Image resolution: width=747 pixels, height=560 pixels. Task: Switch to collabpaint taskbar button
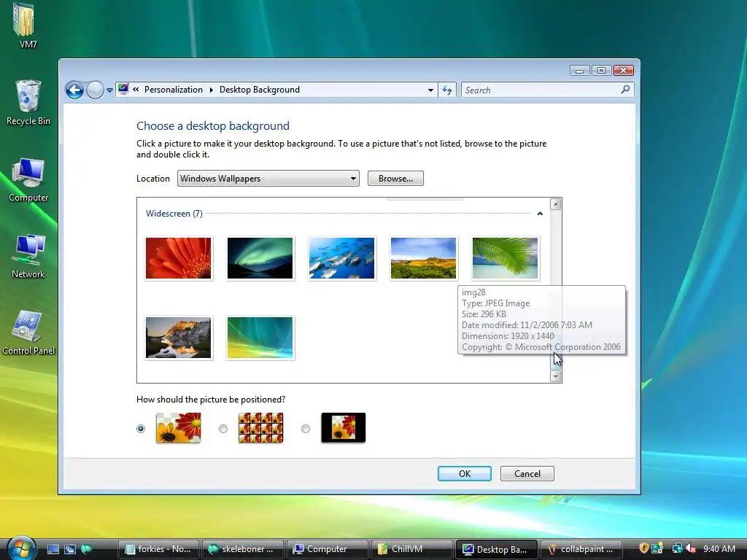[x=581, y=549]
